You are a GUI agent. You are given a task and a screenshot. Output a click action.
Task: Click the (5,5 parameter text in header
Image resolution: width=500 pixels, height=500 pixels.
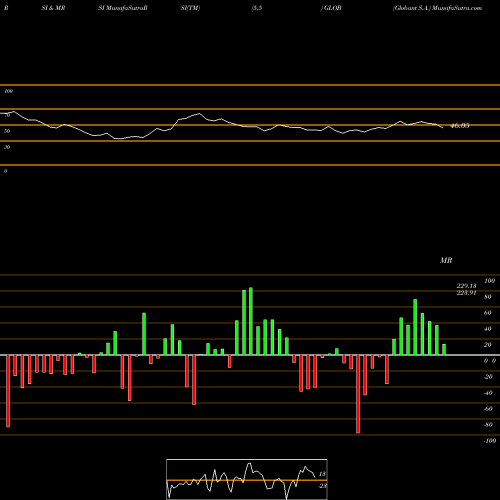click(x=257, y=8)
